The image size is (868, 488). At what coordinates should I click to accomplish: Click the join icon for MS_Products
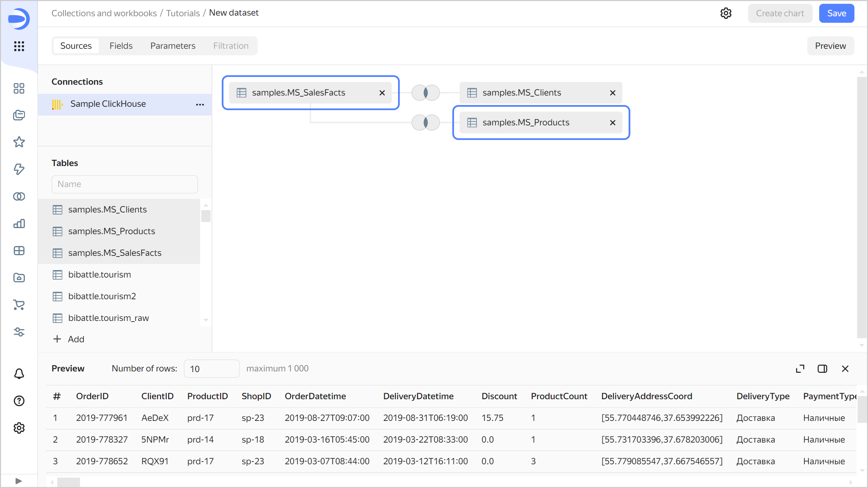[426, 122]
